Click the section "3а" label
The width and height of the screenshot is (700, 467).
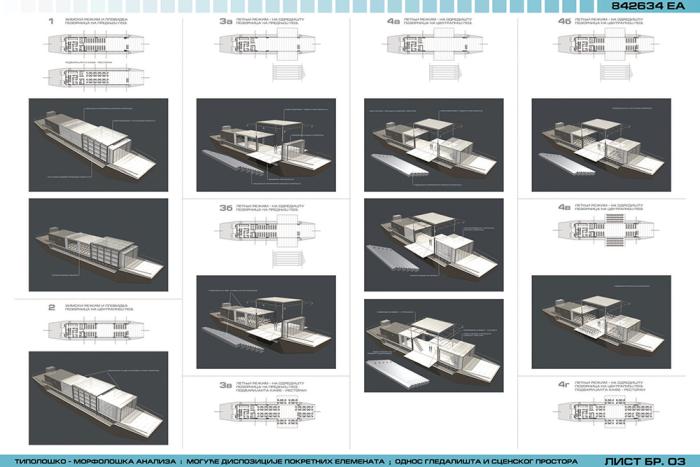pos(225,21)
